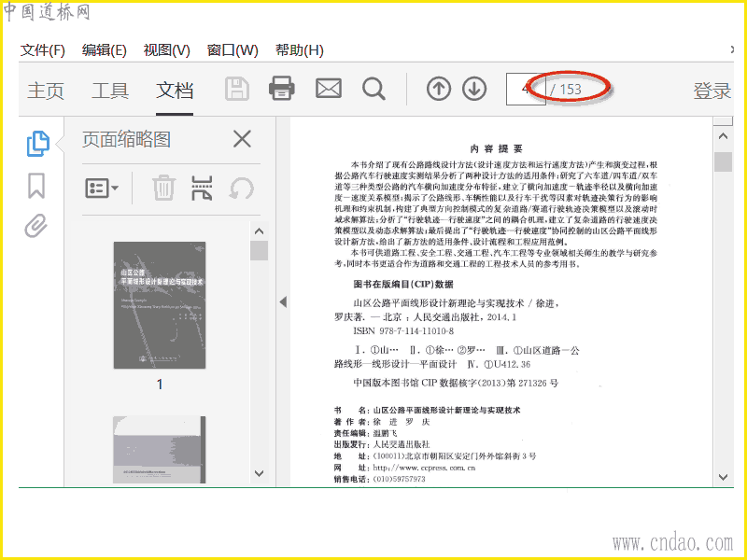Click the ISBN 978-7-114-11010-8 line

(x=403, y=330)
